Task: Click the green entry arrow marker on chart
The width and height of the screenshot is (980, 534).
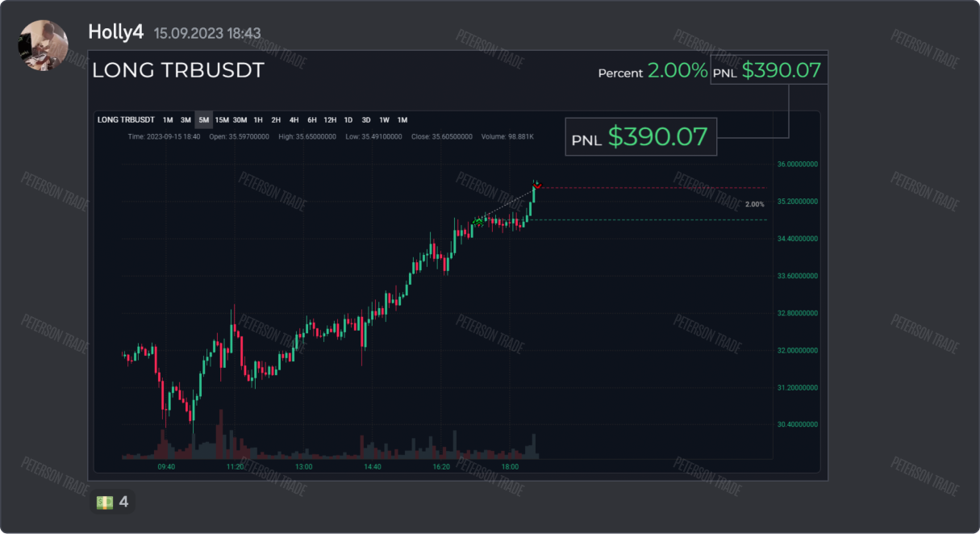Action: 478,219
